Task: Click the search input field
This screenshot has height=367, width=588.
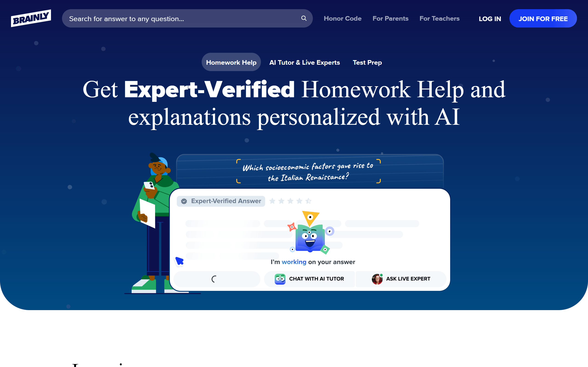Action: pos(187,19)
